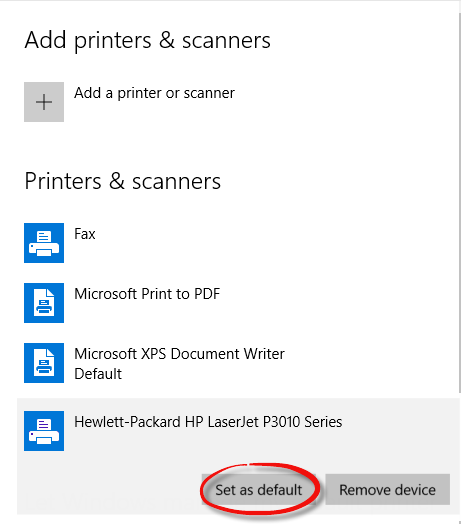Click blank space right of XPS Document Writer entry

[x=368, y=363]
